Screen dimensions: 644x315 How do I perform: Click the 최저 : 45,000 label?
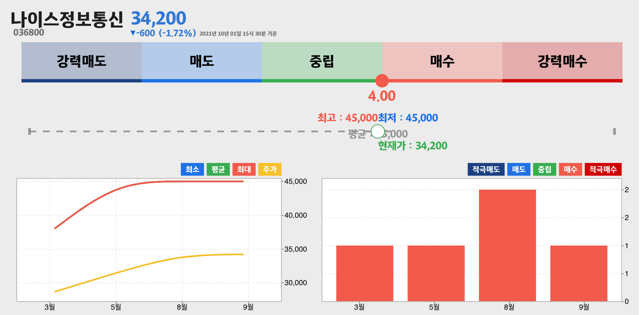point(408,118)
